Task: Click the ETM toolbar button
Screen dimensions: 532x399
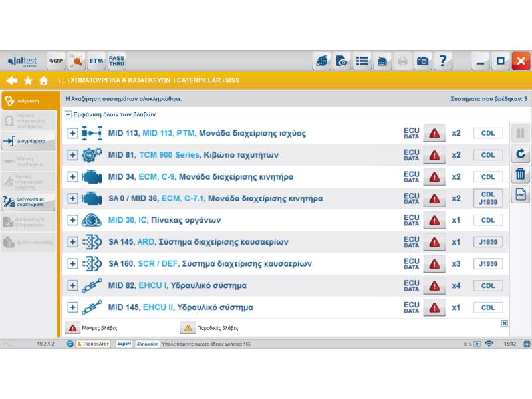Action: pos(96,61)
